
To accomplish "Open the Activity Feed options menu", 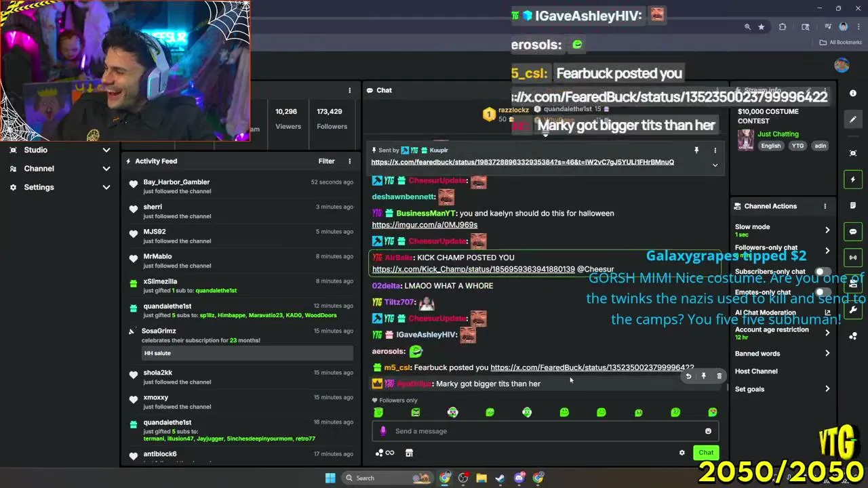I will click(350, 161).
